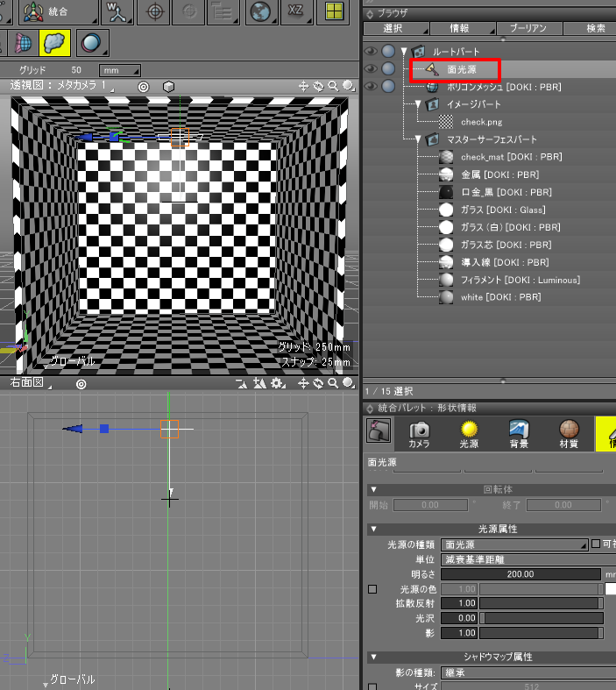The height and width of the screenshot is (690, 616).
Task: Switch to the 光源 (Light) palette tab
Action: tap(469, 434)
